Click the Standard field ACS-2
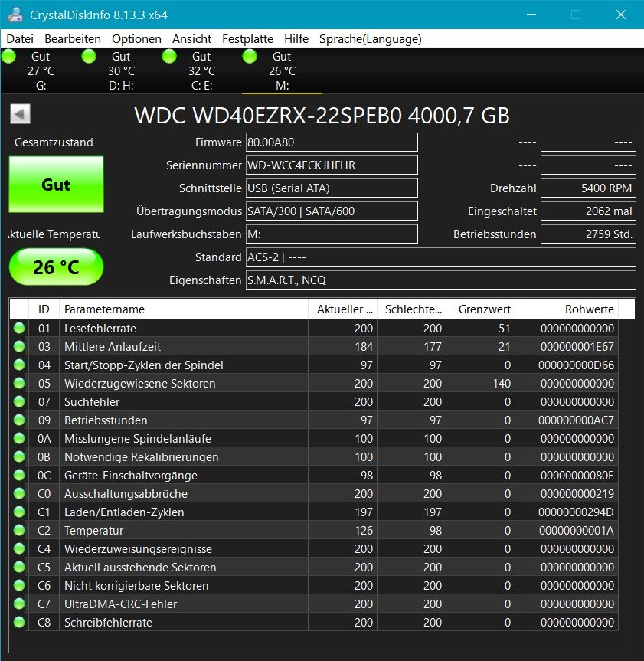 click(x=441, y=257)
